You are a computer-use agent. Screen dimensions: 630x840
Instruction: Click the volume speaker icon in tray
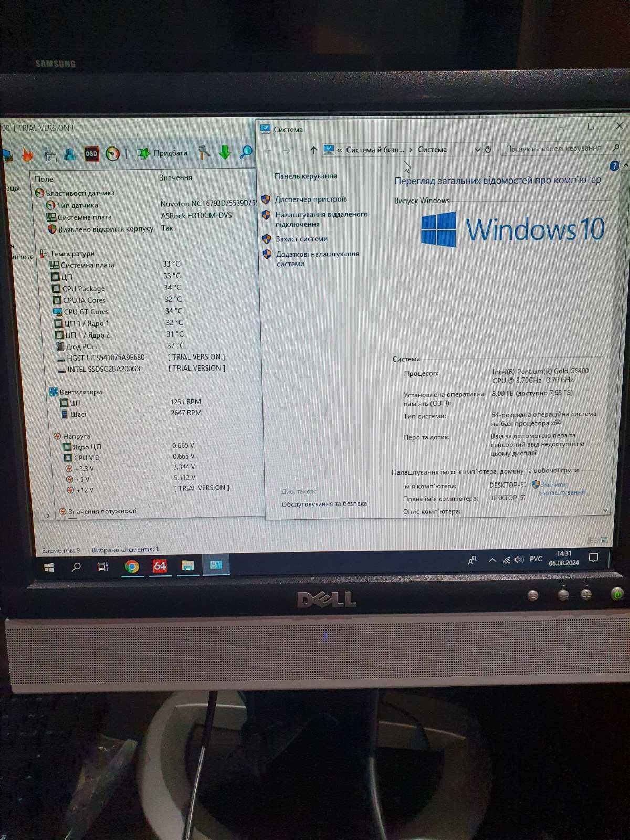tap(519, 560)
